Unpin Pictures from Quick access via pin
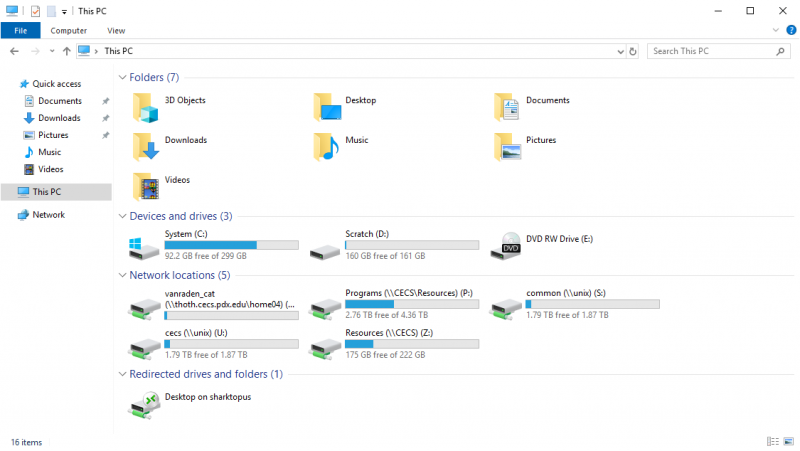The image size is (800, 451). [106, 135]
